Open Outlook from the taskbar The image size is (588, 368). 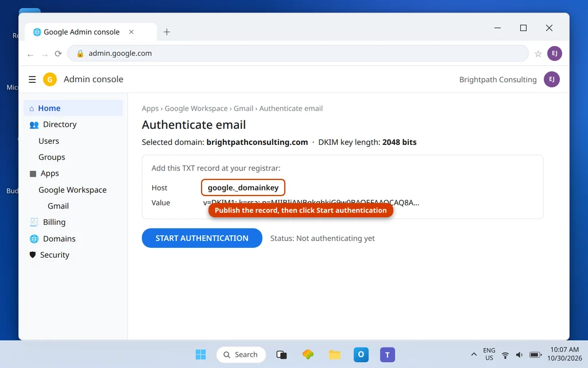tap(361, 354)
